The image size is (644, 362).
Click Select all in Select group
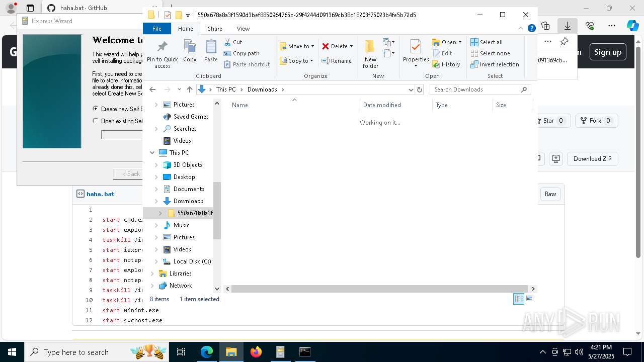487,42
